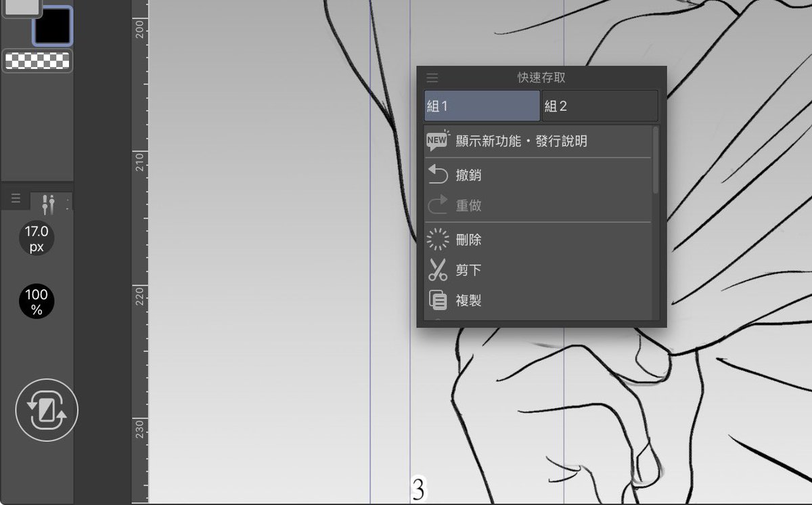This screenshot has width=812, height=505.
Task: Click the NEW speech bubble icon
Action: click(x=438, y=141)
